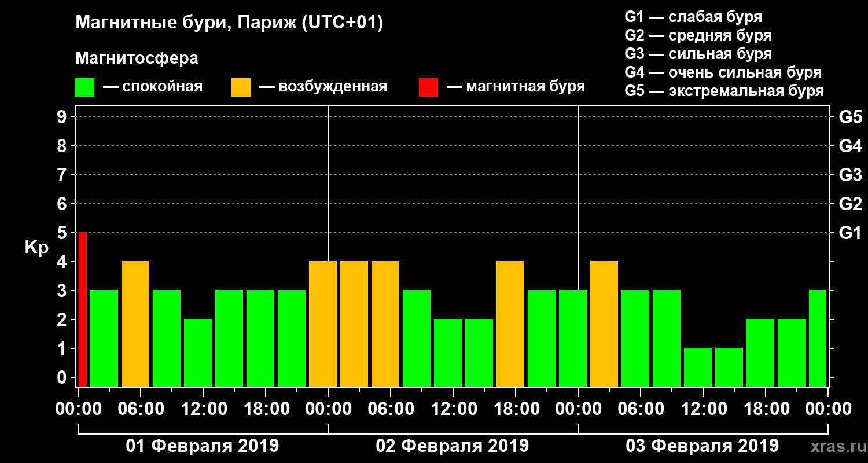The height and width of the screenshot is (463, 868).
Task: Click the '06:00' time label for 01 Февраля
Action: (x=140, y=409)
